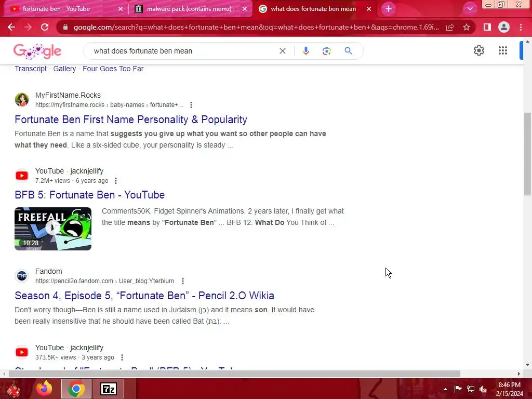Close the Google search tab
The width and height of the screenshot is (532, 399).
point(369,9)
